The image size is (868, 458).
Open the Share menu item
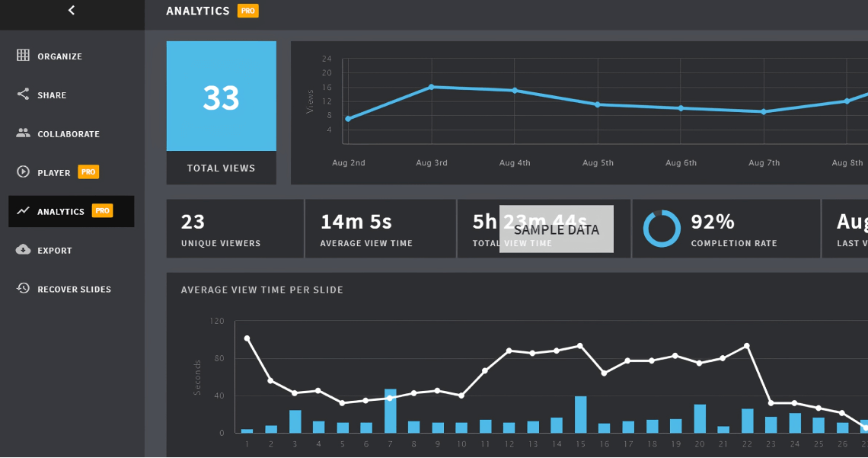[72, 94]
